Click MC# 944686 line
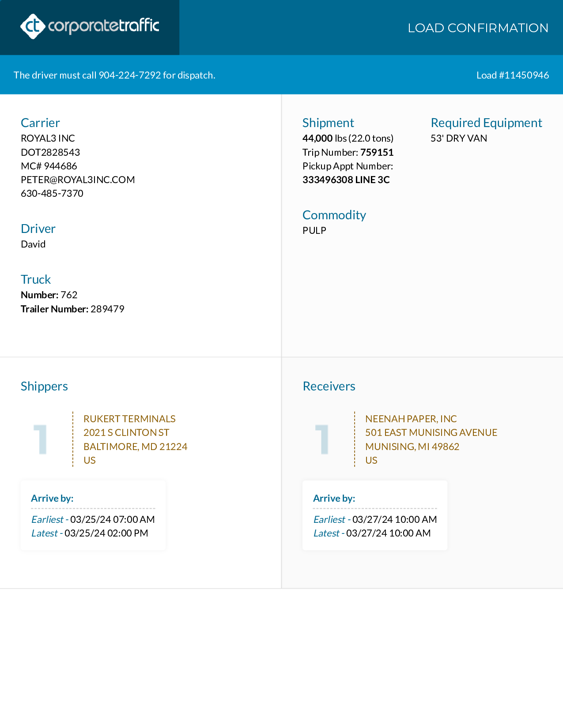The width and height of the screenshot is (563, 728). (x=49, y=166)
